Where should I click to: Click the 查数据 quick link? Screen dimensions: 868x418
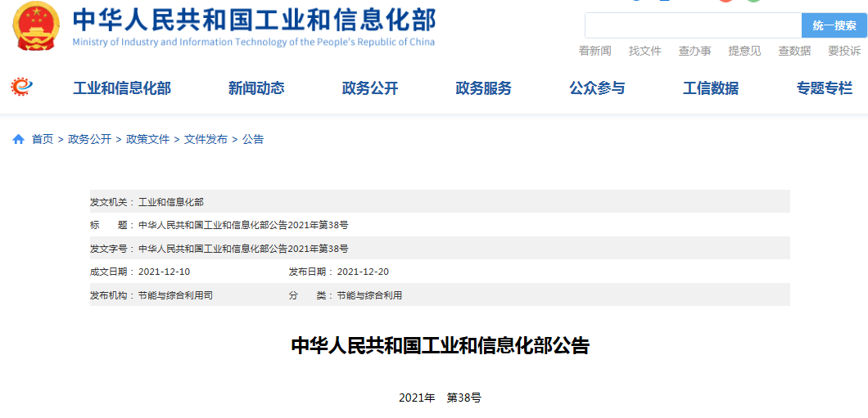tap(794, 51)
